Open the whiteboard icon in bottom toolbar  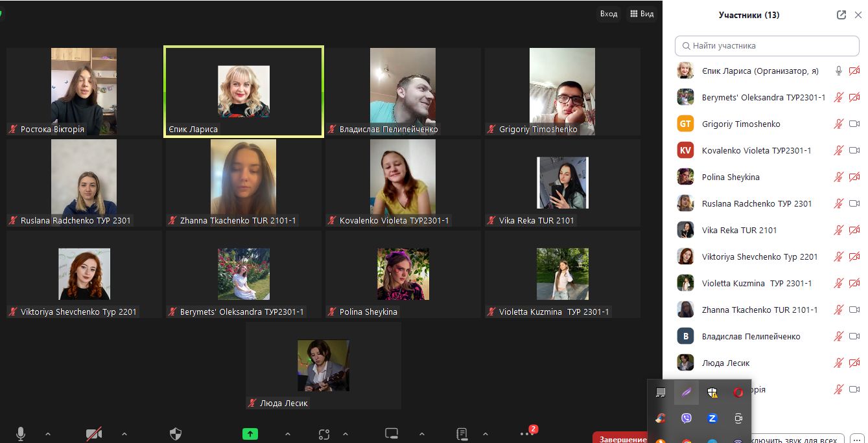pyautogui.click(x=391, y=434)
